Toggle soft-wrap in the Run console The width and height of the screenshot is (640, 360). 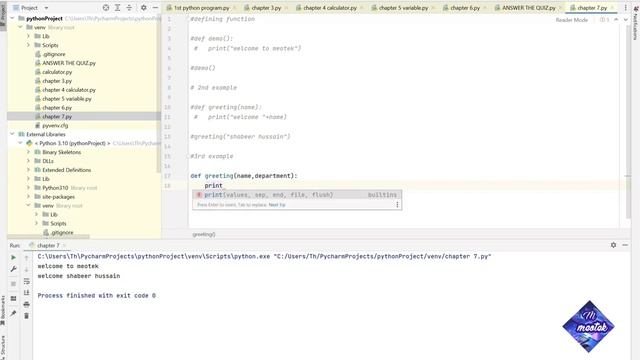click(x=27, y=281)
